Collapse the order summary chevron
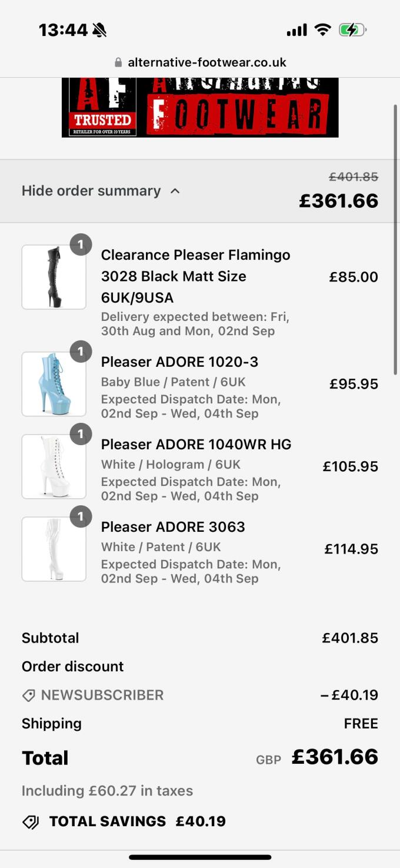The height and width of the screenshot is (868, 400). [x=175, y=191]
